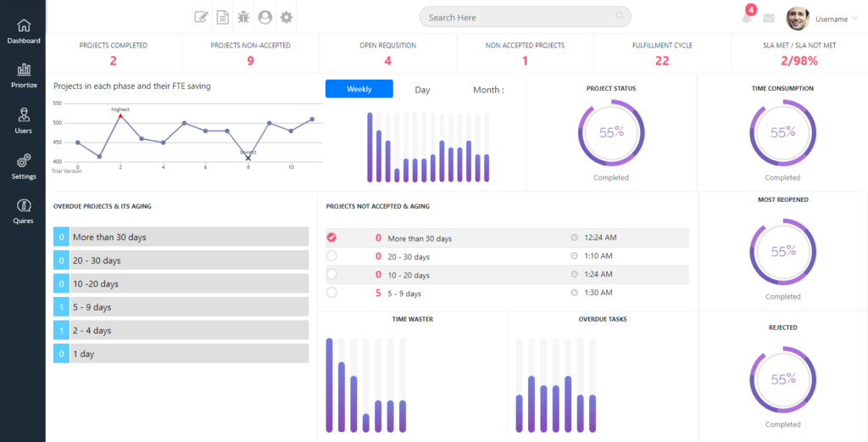Open the notification bell with badge 4
This screenshot has width=868, height=442.
coord(748,15)
